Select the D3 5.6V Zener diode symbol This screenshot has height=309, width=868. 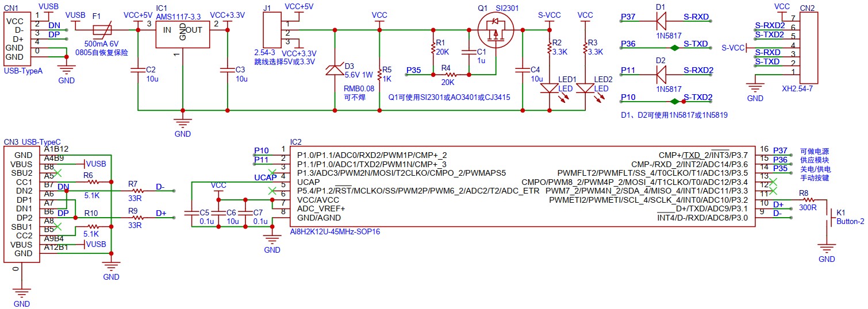click(x=335, y=69)
